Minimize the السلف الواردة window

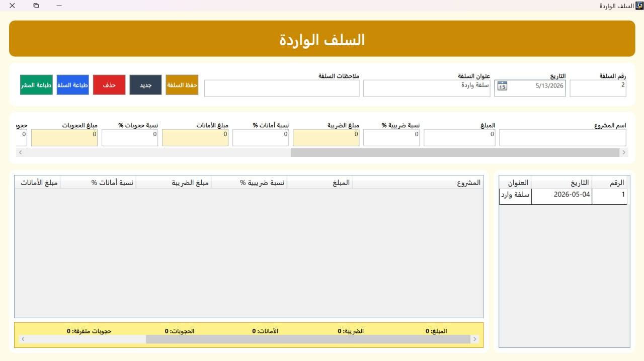(x=59, y=6)
